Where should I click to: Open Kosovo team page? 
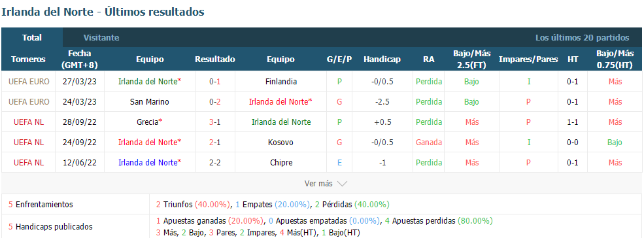(280, 143)
